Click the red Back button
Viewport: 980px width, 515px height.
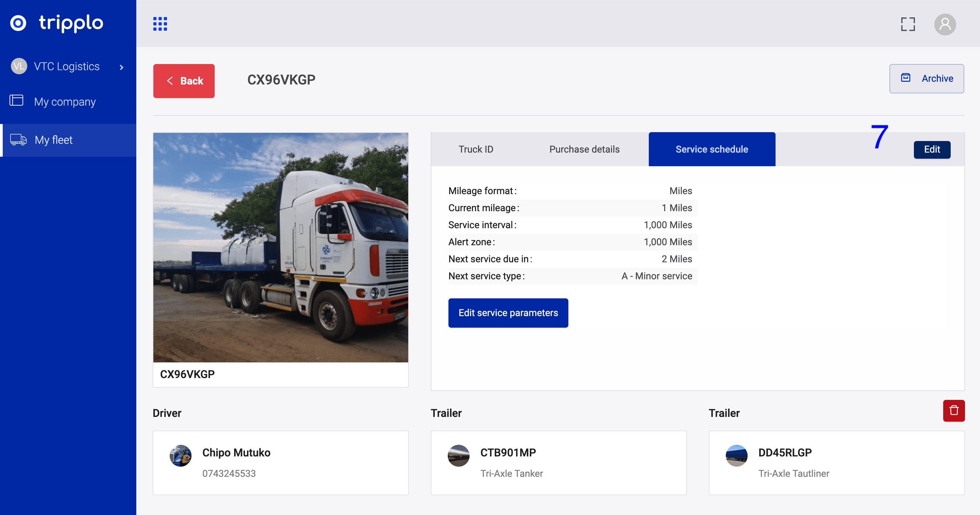[x=184, y=81]
